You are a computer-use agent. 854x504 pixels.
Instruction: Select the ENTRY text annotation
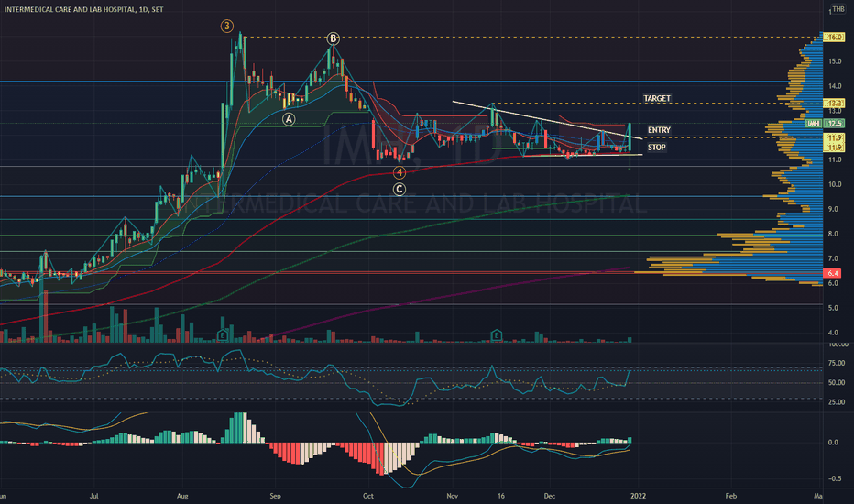(x=659, y=130)
